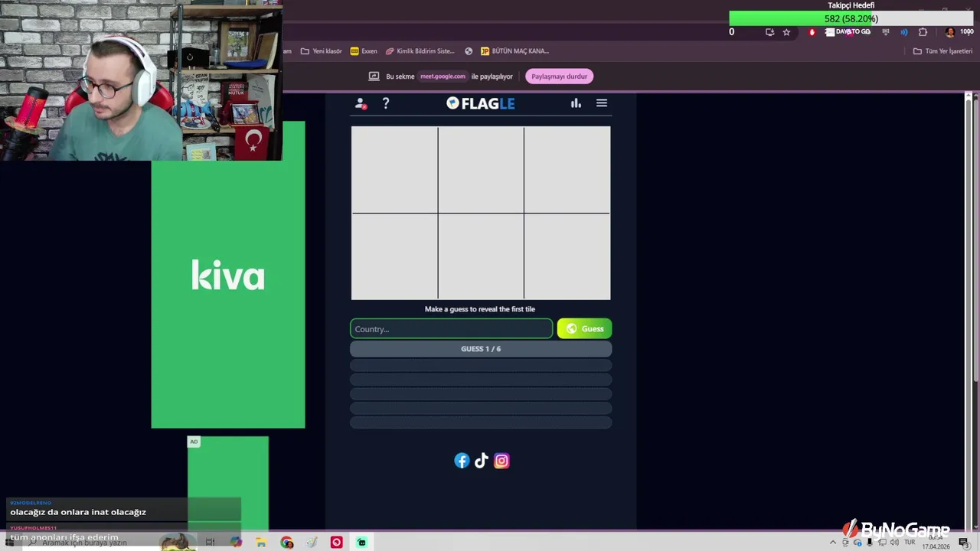Open the Flagle help question mark

(386, 103)
